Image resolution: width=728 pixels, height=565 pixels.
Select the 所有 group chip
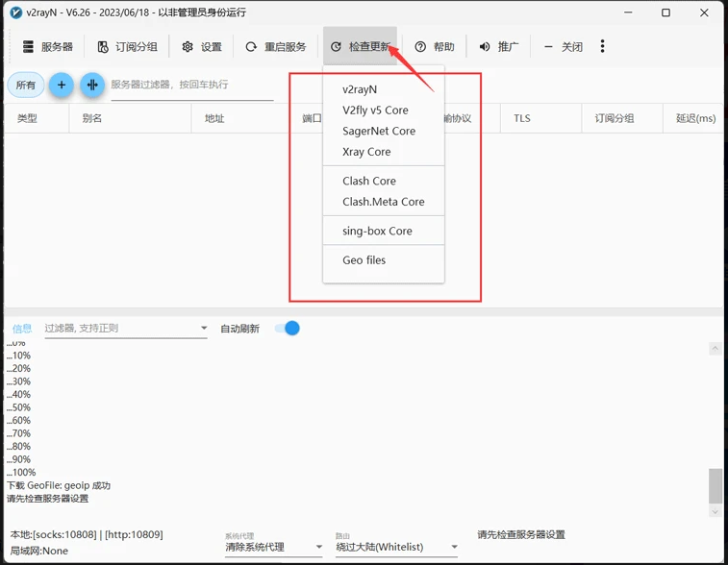click(x=26, y=85)
